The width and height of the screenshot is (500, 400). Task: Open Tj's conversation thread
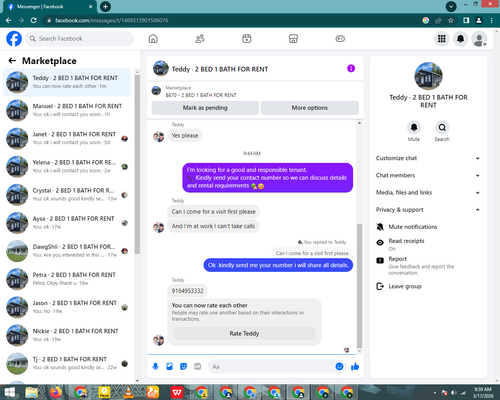[x=67, y=364]
